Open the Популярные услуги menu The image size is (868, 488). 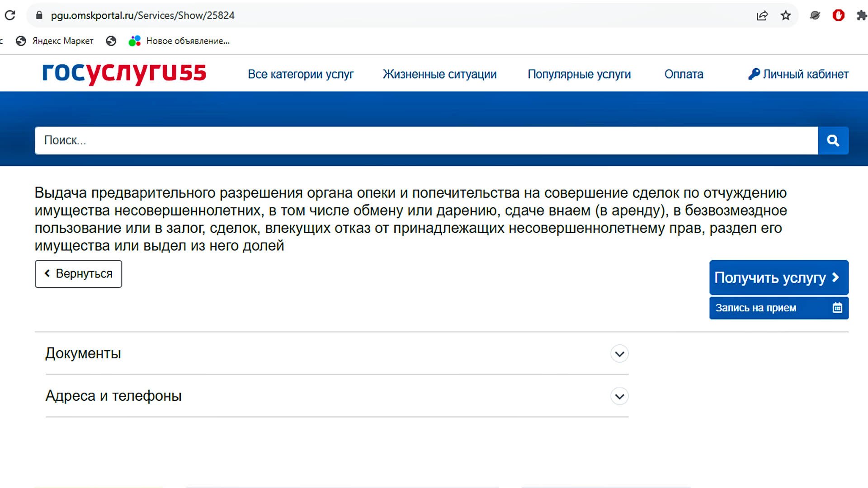point(579,74)
